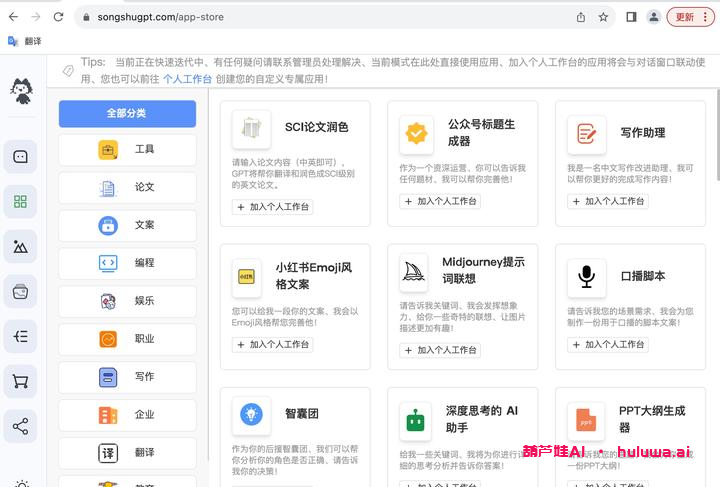Screen dimensions: 720x487
Task: Click the address bar URL field
Action: click(x=320, y=17)
